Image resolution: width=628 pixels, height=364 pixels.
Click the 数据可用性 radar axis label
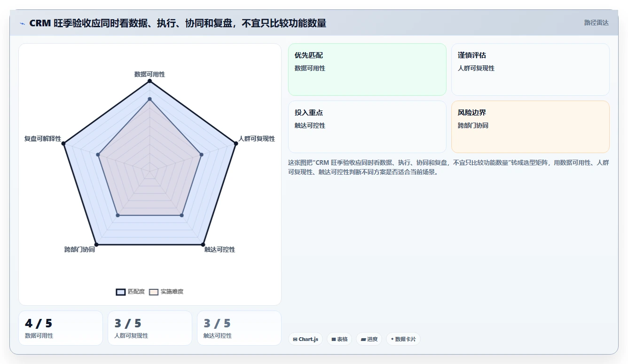click(x=149, y=74)
